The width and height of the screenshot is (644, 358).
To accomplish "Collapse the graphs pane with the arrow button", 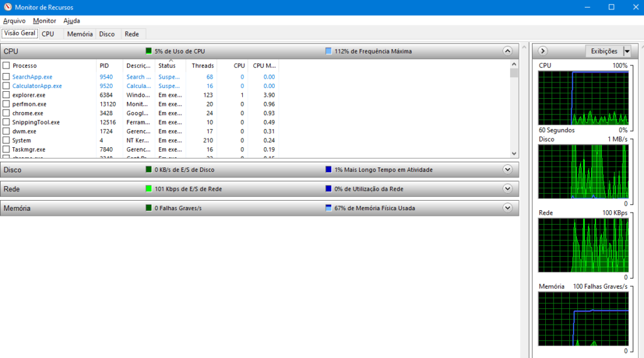I will (x=543, y=51).
